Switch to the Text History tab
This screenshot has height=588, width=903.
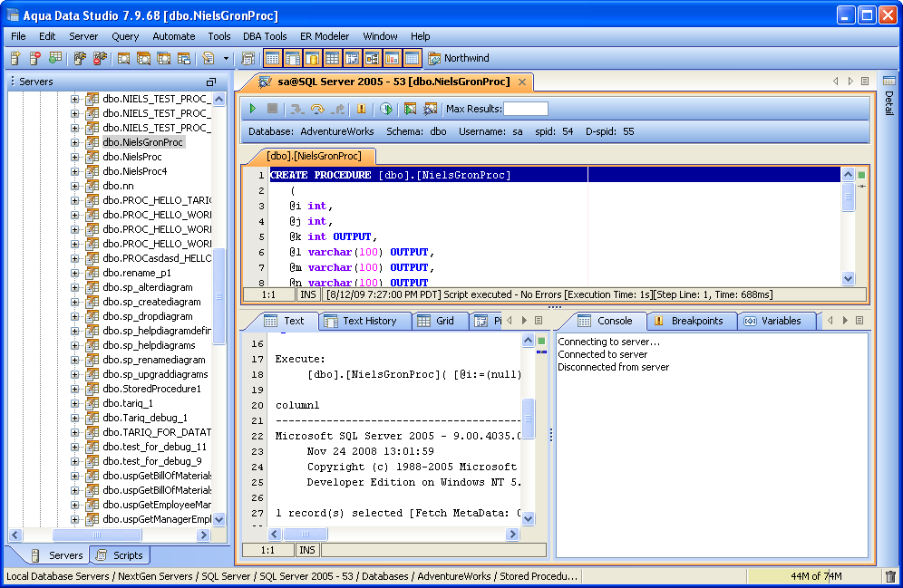(x=368, y=321)
